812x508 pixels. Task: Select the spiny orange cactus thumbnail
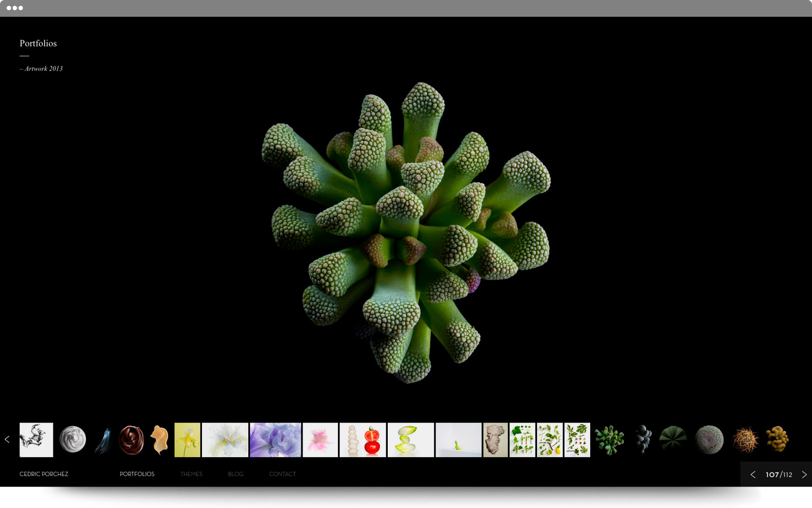(x=746, y=440)
